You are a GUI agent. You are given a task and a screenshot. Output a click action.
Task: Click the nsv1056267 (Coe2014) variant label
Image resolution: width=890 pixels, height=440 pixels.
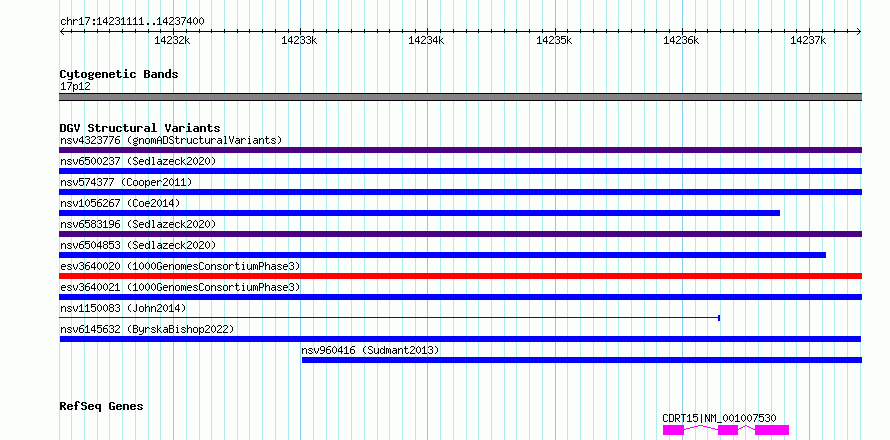pyautogui.click(x=120, y=203)
